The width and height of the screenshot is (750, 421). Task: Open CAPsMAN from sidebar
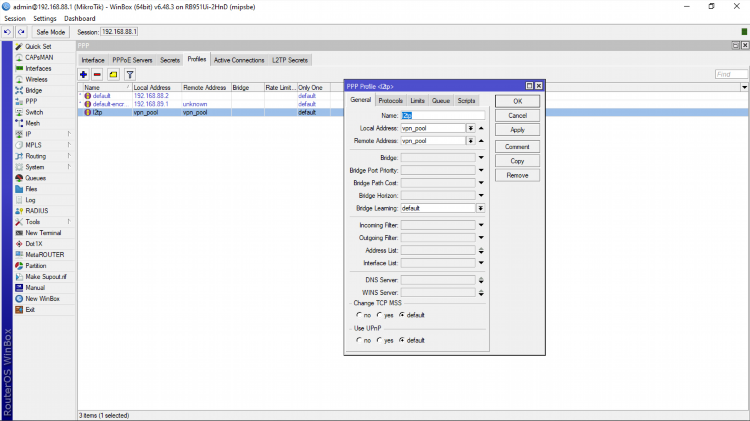point(39,57)
